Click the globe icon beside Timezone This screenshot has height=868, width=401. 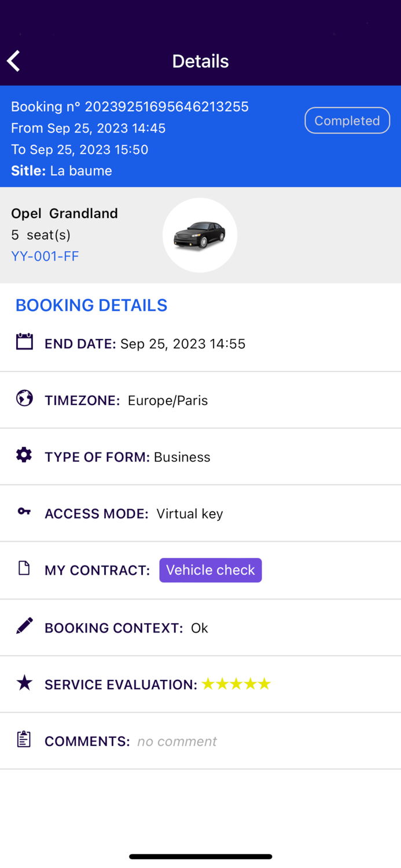click(24, 398)
